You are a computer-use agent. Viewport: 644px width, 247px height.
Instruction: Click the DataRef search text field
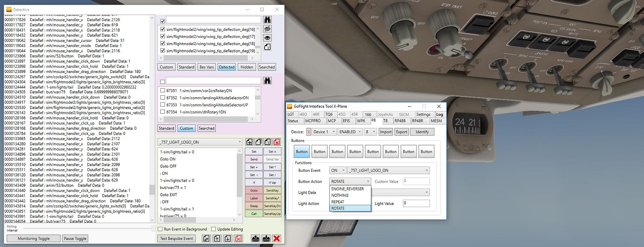coord(213,20)
